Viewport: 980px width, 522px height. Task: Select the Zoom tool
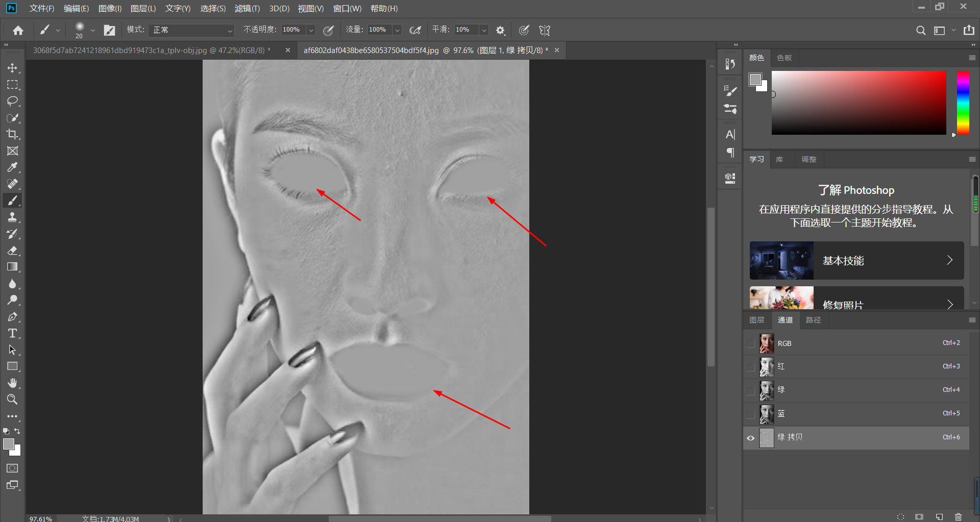pos(12,399)
